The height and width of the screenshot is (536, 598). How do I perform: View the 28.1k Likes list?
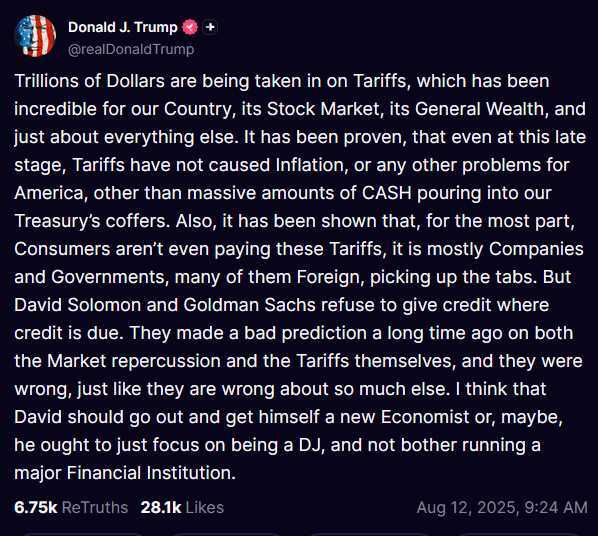pyautogui.click(x=182, y=507)
